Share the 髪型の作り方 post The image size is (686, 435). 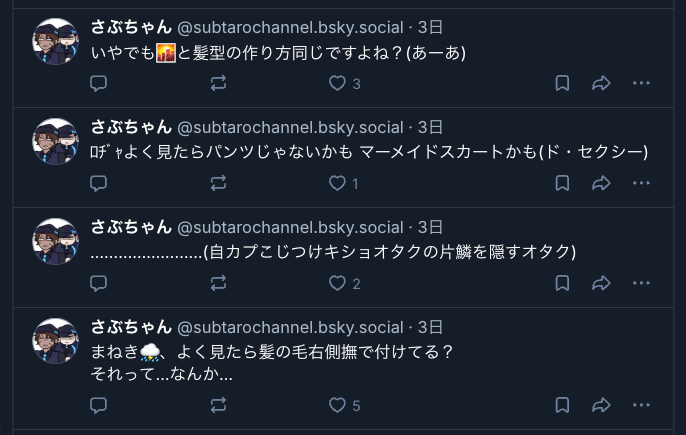(601, 84)
